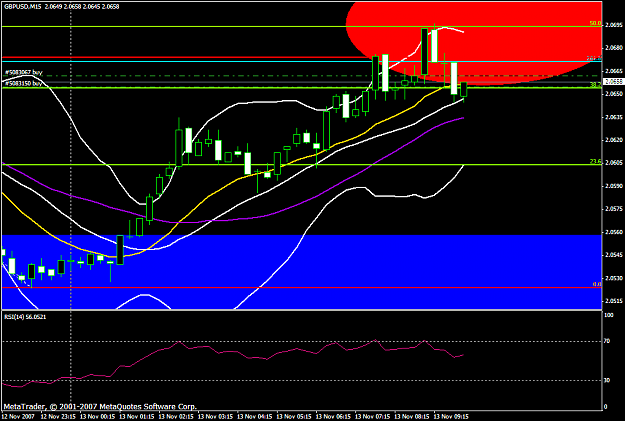Click the RSI scale value 100
The width and height of the screenshot is (625, 421).
tap(609, 315)
